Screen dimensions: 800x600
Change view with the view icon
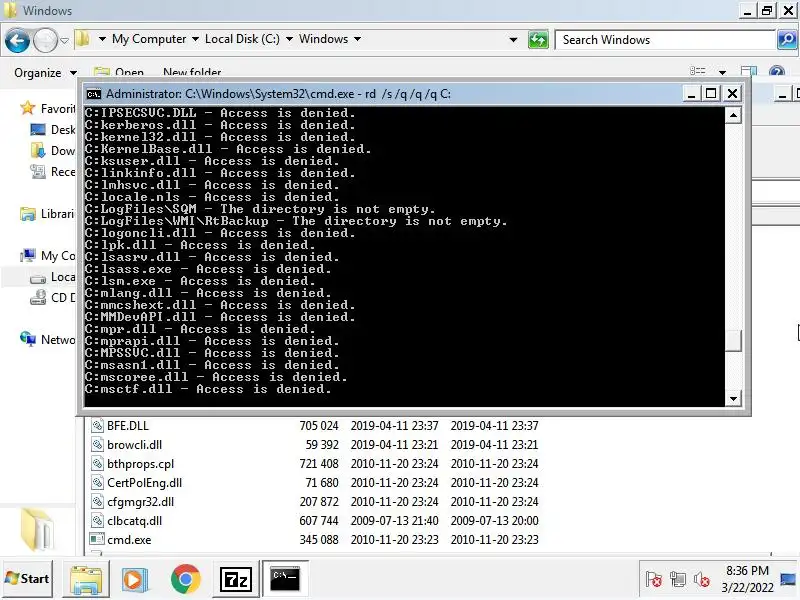(x=697, y=71)
